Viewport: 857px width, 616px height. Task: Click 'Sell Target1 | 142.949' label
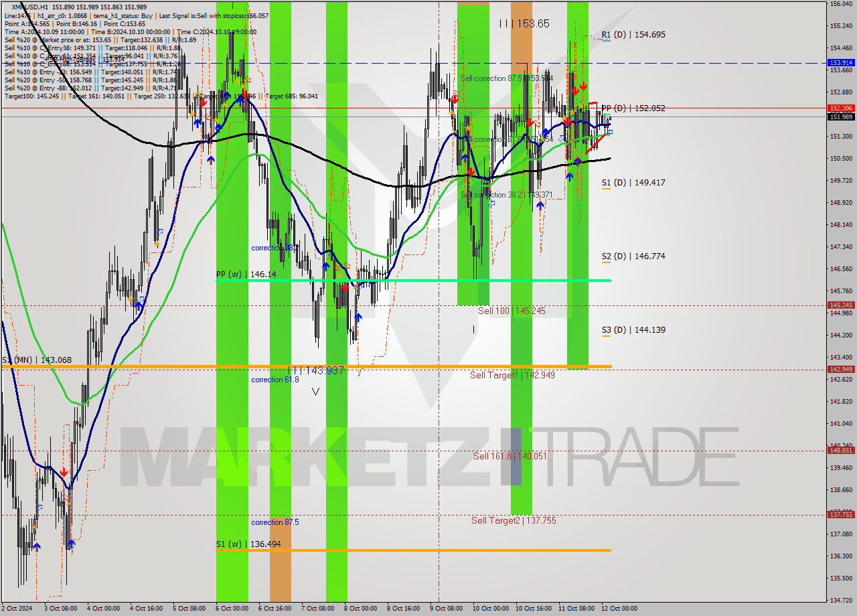512,375
